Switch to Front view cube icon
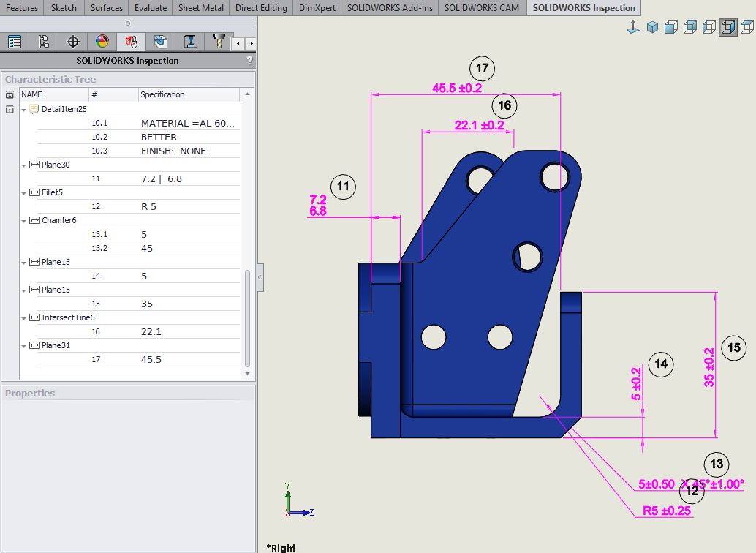 click(671, 27)
